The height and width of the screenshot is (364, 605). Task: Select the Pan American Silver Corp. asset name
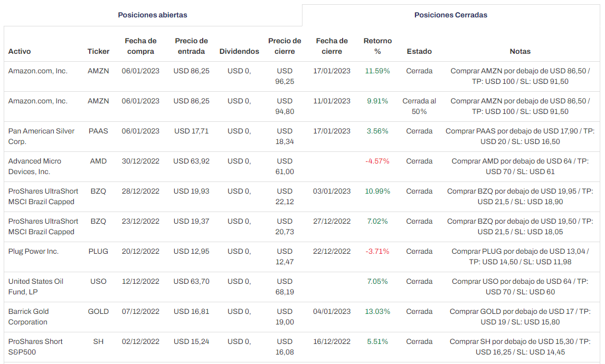[x=41, y=137]
